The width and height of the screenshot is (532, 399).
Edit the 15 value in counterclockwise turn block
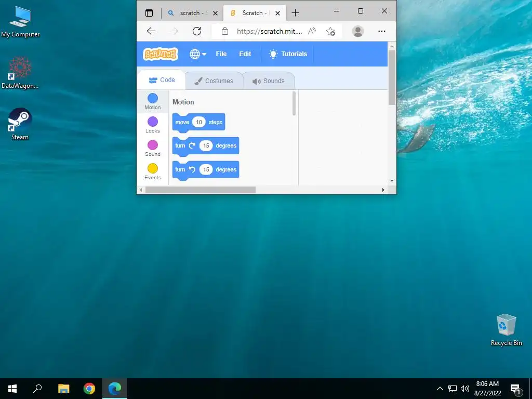[206, 170]
